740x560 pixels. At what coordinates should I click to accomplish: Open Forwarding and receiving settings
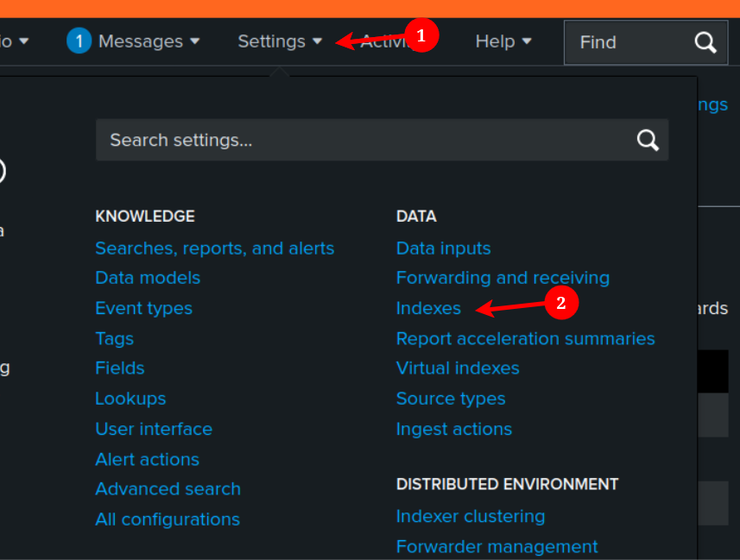503,278
